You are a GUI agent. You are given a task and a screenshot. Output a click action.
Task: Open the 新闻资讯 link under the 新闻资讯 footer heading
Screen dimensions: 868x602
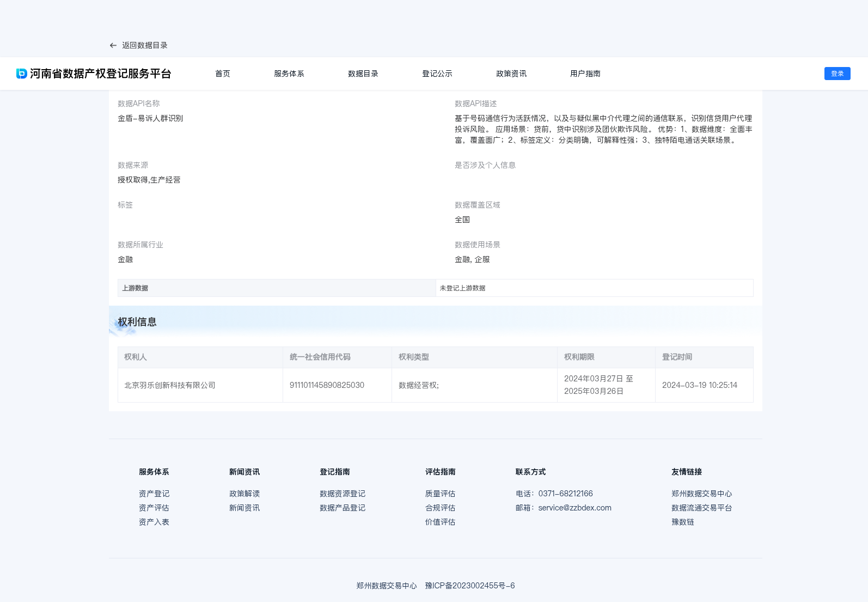click(244, 508)
